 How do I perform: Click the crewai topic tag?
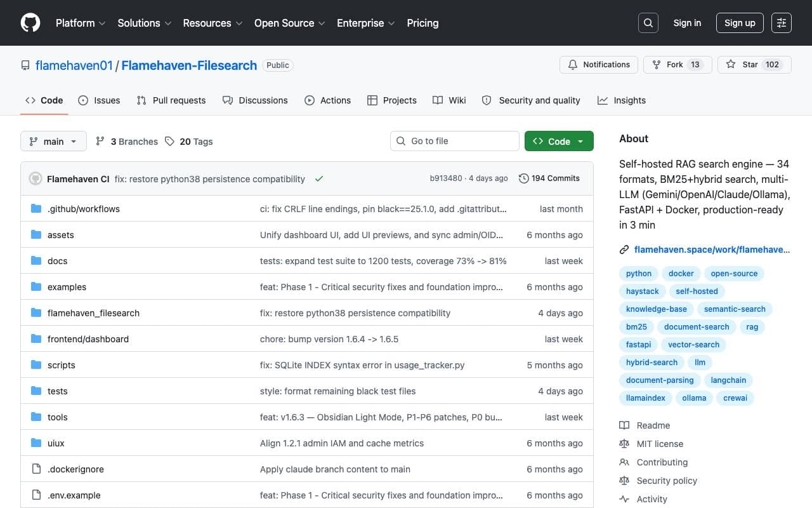coord(735,398)
